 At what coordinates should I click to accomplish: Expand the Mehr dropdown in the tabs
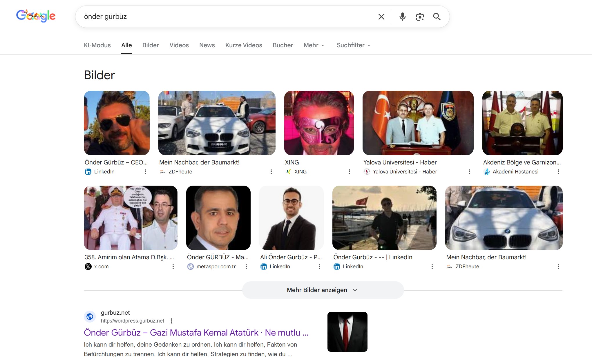pyautogui.click(x=314, y=45)
